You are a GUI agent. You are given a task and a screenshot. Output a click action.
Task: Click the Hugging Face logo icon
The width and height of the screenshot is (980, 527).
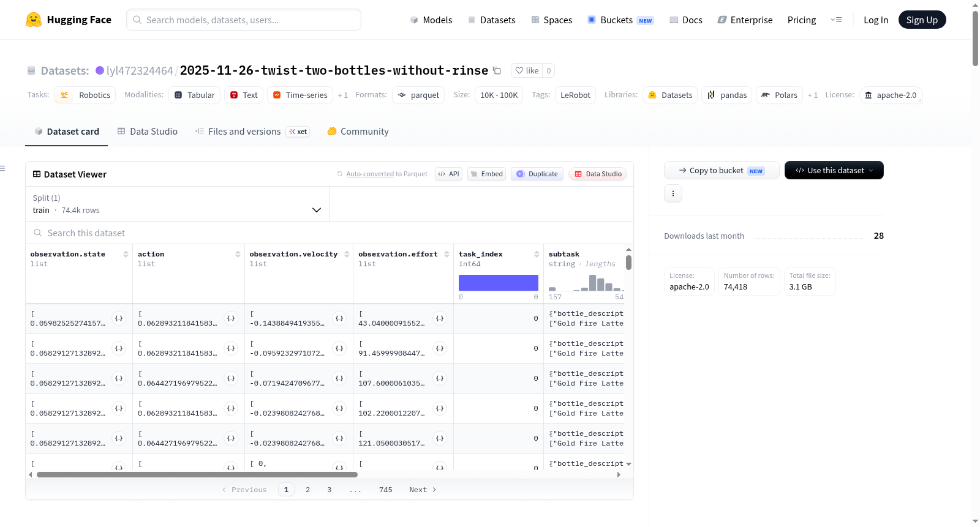point(34,20)
